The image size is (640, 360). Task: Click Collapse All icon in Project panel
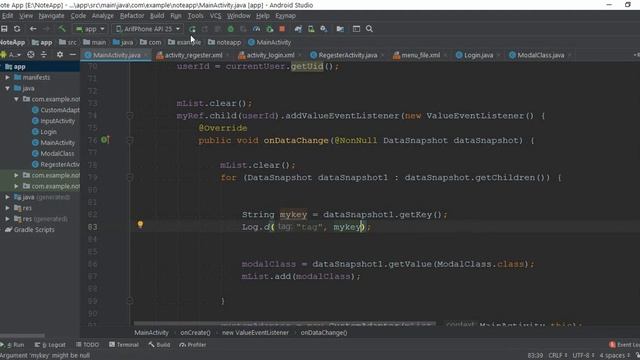tap(44, 55)
